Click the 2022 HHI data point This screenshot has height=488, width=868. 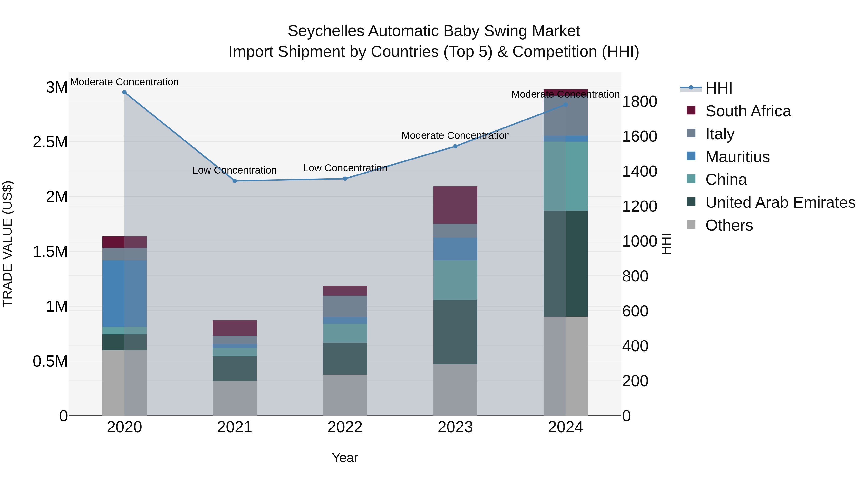[x=345, y=179]
